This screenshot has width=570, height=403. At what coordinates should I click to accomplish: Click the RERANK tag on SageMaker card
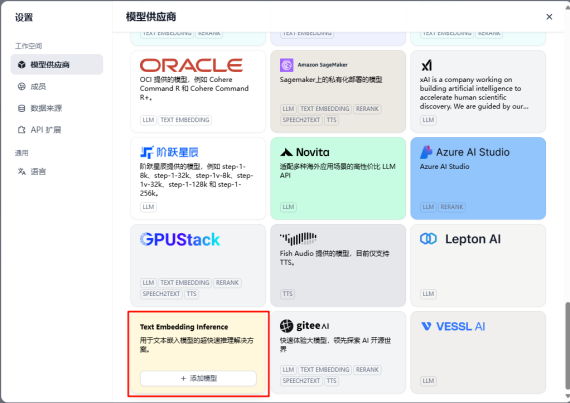click(367, 109)
